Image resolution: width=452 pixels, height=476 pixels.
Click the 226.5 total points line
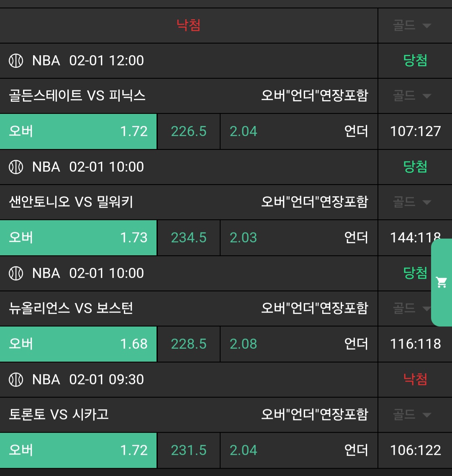coord(189,131)
